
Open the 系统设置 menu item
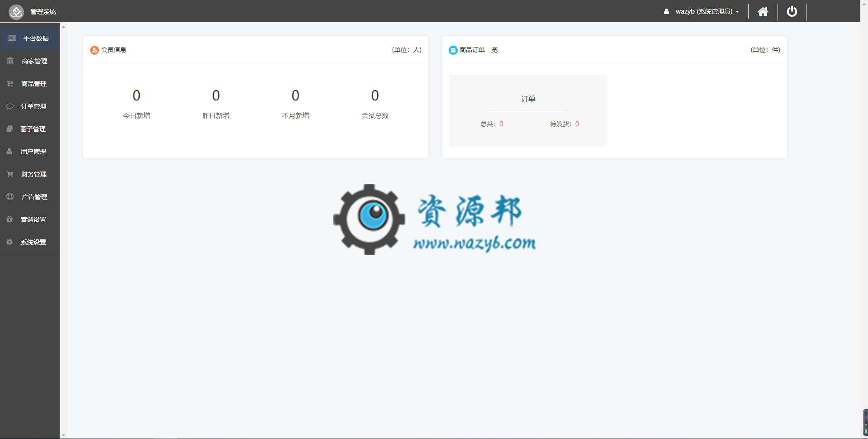30,242
